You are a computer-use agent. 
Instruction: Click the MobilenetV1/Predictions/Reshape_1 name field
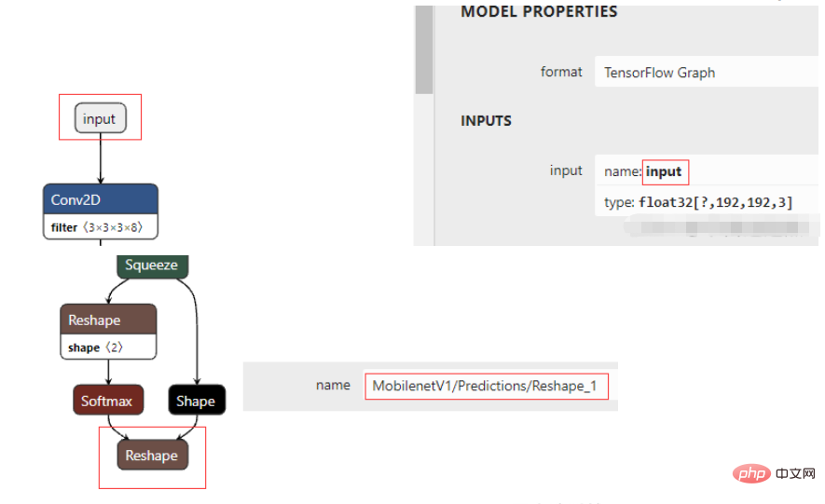[487, 387]
